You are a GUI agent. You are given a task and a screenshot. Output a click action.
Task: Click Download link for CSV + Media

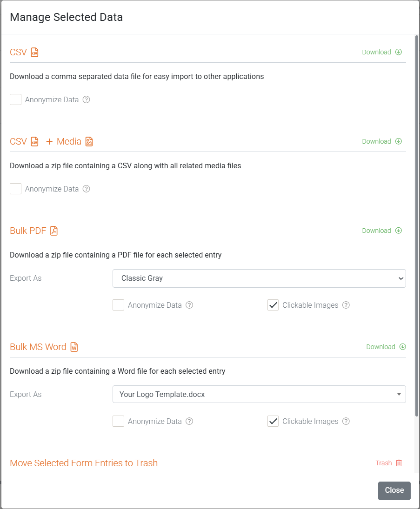click(376, 141)
